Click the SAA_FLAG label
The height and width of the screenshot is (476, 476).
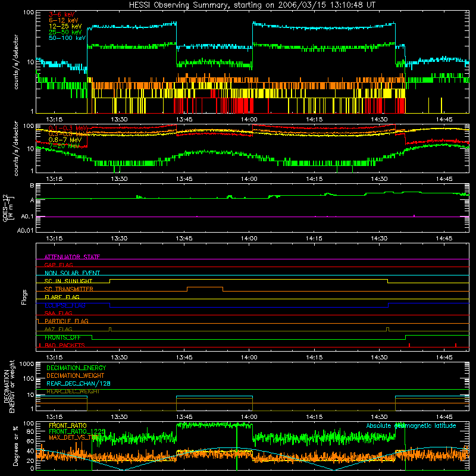(x=58, y=313)
